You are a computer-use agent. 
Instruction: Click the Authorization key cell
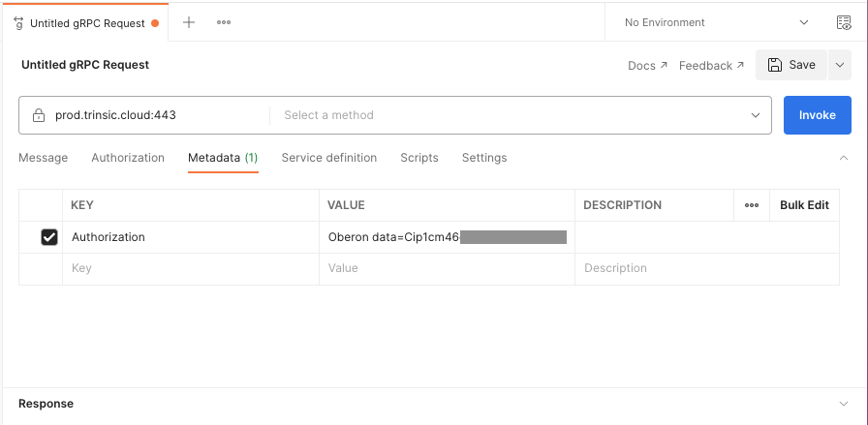point(191,237)
